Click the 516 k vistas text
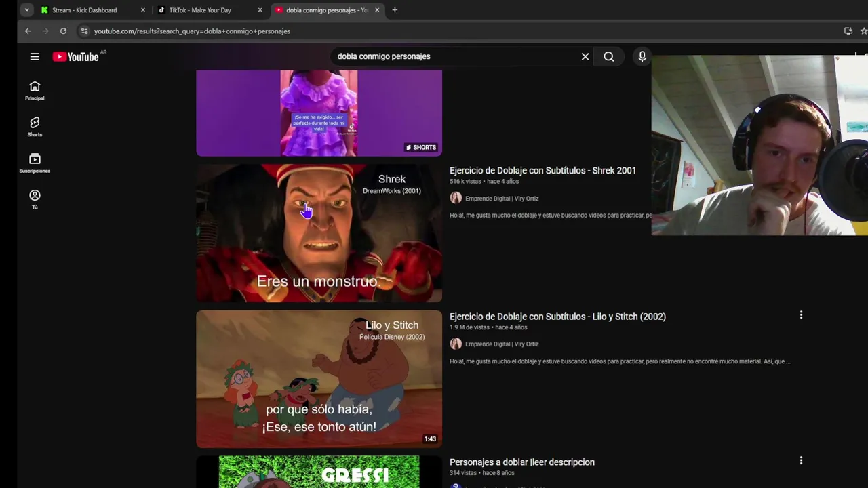Screen dimensions: 868x488 pos(465,182)
